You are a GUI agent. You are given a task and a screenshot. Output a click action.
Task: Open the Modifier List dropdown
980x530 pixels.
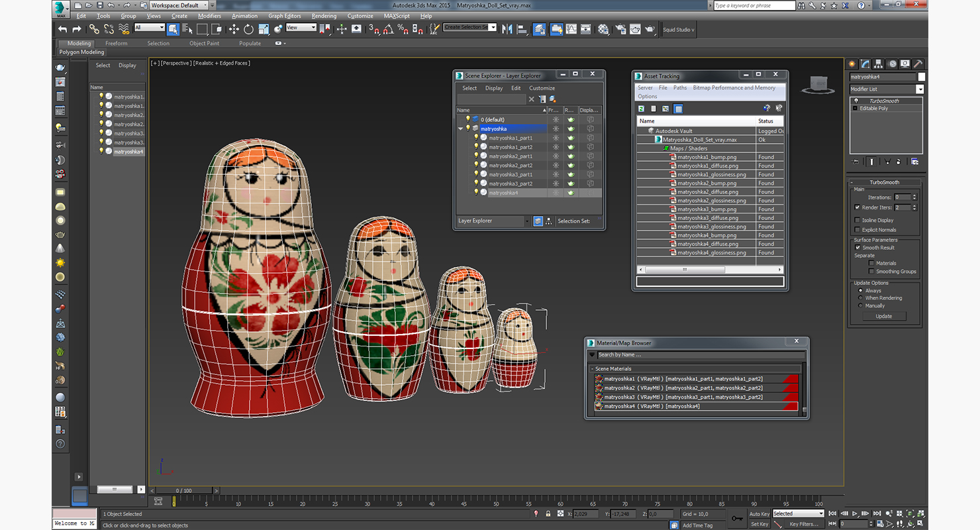[x=920, y=89]
